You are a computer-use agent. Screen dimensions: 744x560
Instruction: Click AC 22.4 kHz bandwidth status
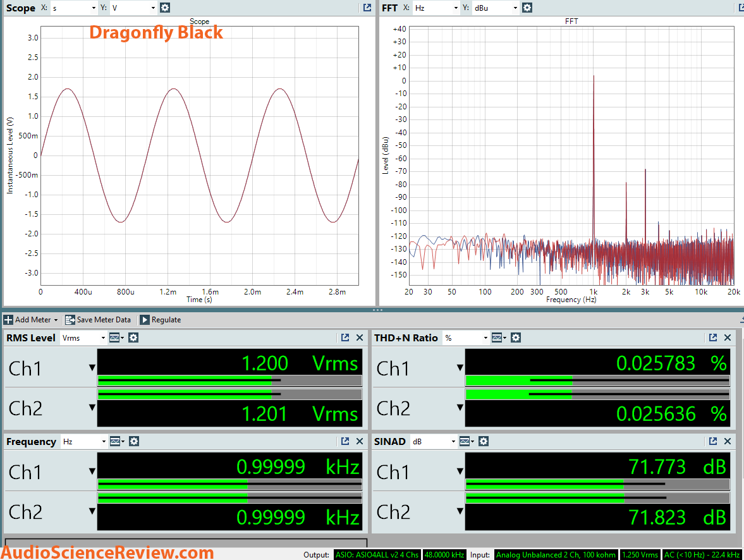pyautogui.click(x=702, y=555)
